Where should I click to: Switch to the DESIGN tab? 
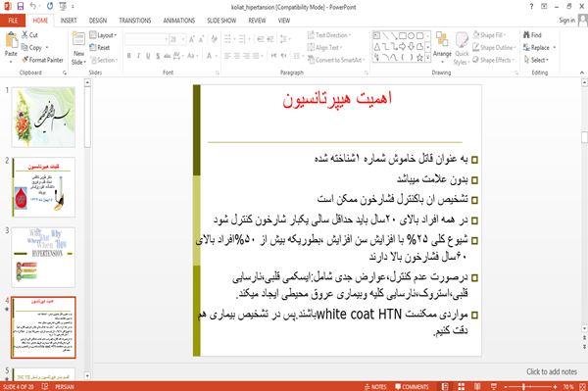coord(97,21)
